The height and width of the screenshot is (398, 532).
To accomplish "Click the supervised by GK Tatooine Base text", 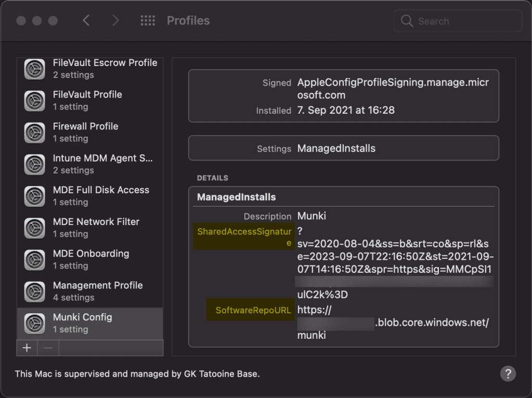I will click(137, 374).
